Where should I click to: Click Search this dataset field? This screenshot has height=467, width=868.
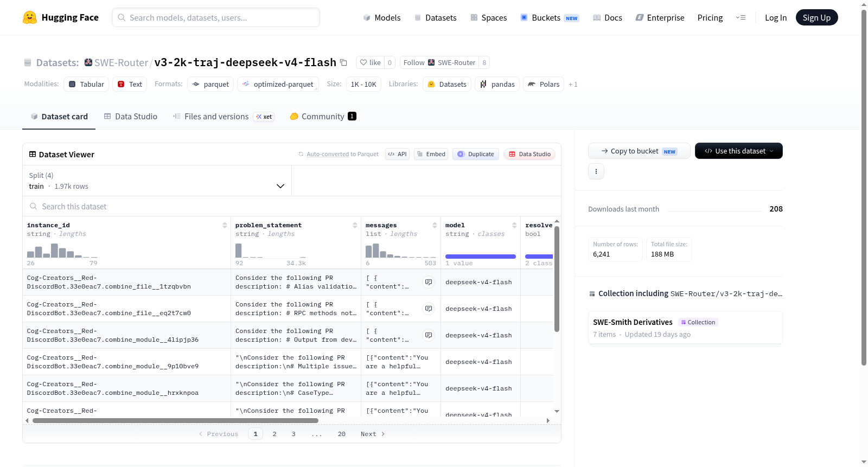(292, 206)
